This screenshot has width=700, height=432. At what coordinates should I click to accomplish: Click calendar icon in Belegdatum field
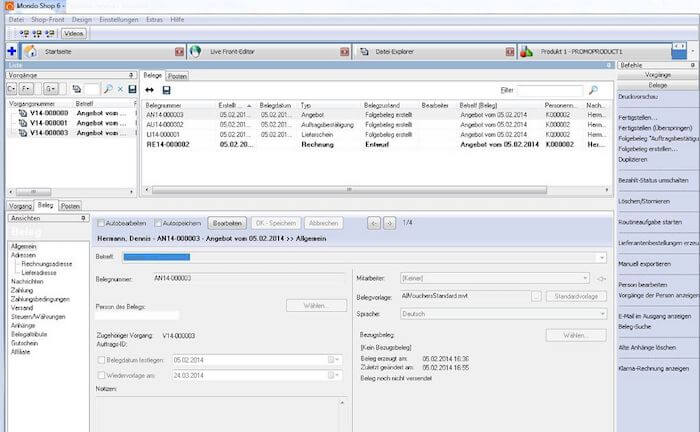(331, 360)
